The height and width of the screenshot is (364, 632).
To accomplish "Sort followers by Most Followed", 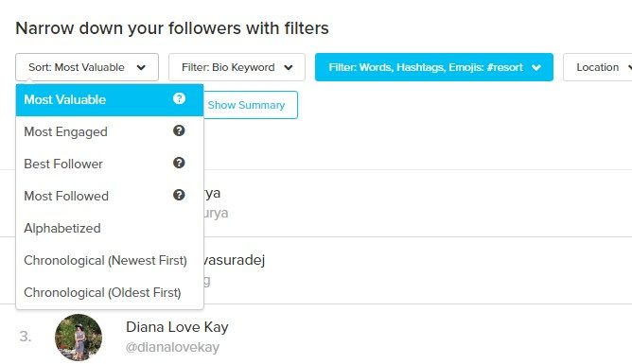I will point(110,196).
